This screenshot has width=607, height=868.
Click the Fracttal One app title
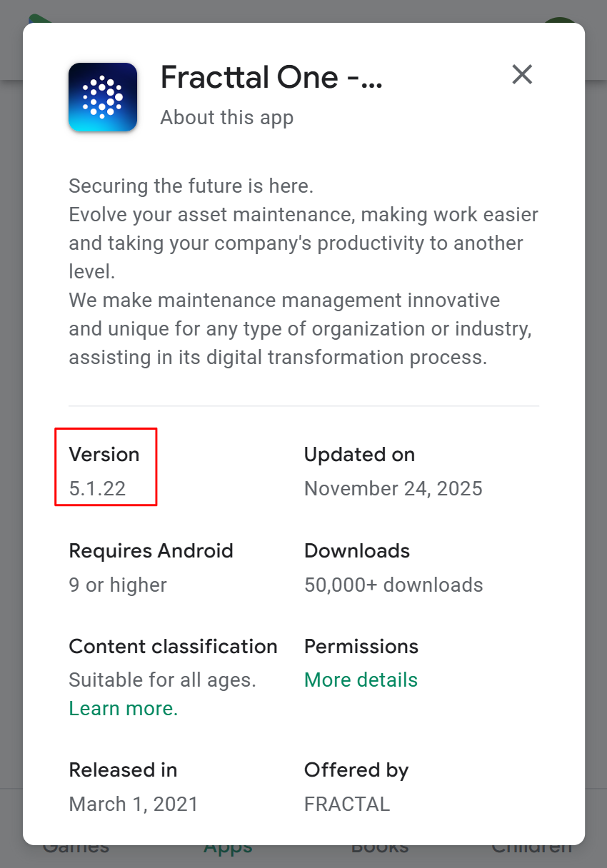tap(271, 77)
